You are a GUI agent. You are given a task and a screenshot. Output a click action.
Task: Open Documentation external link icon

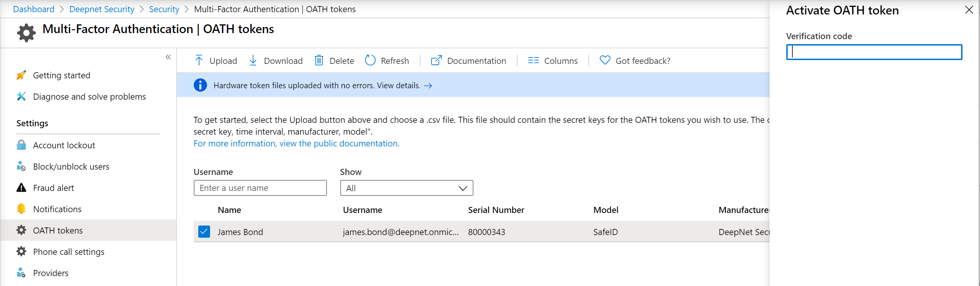[436, 60]
